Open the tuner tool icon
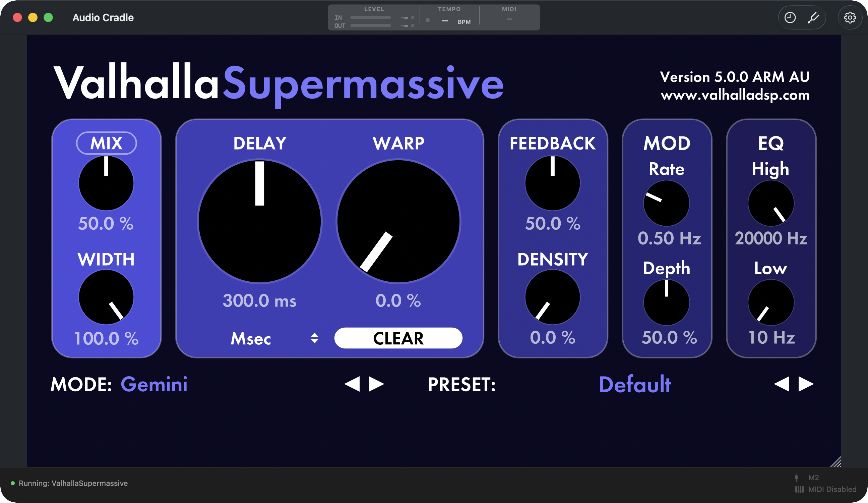The image size is (868, 503). 813,17
